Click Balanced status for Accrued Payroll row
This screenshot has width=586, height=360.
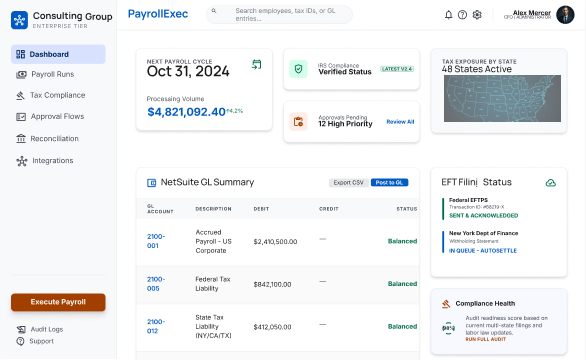tap(403, 241)
